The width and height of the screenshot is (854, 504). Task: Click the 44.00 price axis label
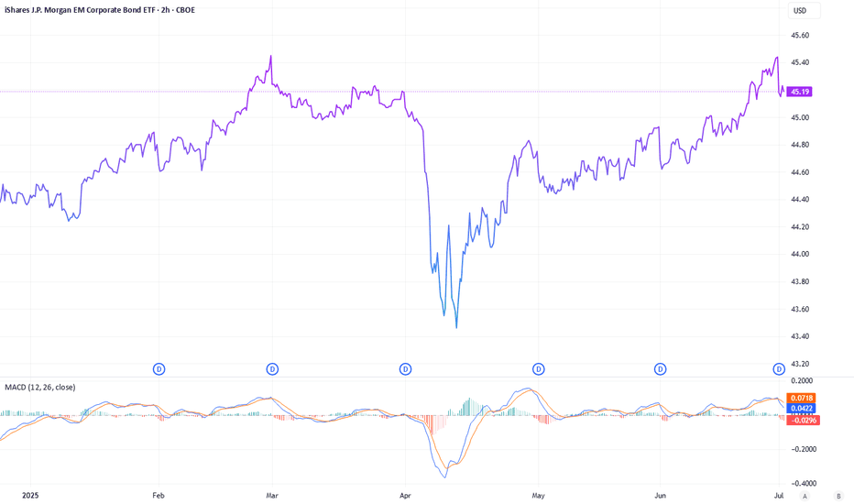click(800, 254)
